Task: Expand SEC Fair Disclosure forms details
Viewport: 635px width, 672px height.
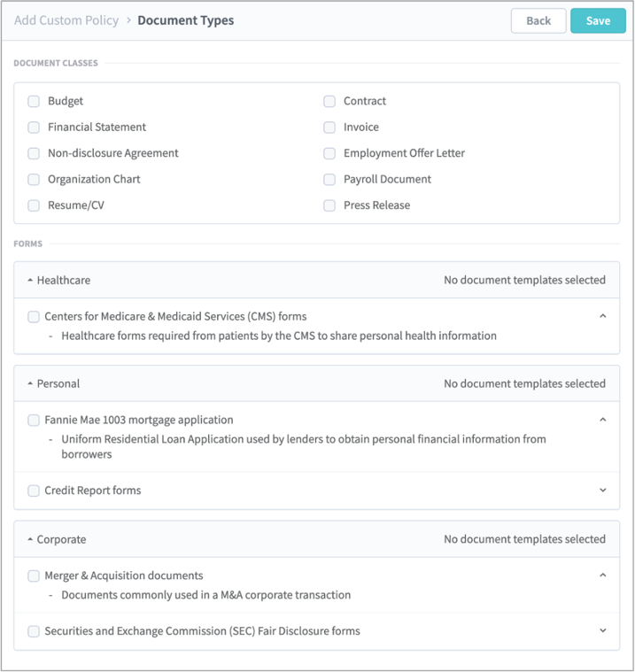Action: [x=603, y=631]
